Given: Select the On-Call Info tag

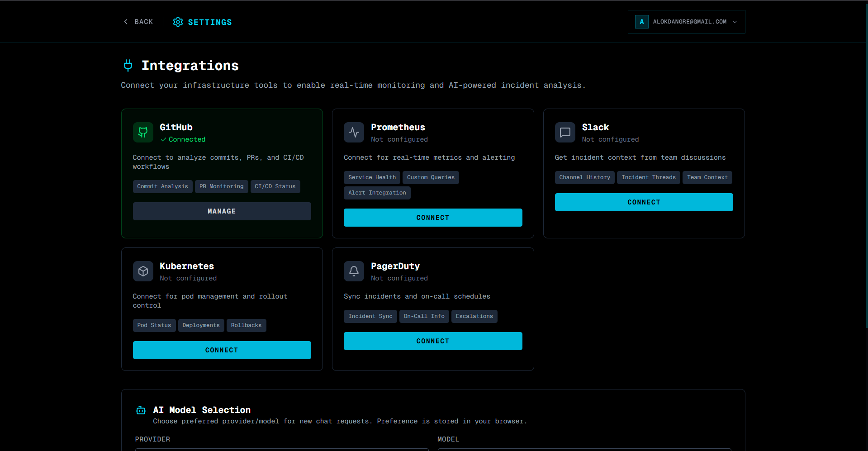Looking at the screenshot, I should tap(424, 316).
